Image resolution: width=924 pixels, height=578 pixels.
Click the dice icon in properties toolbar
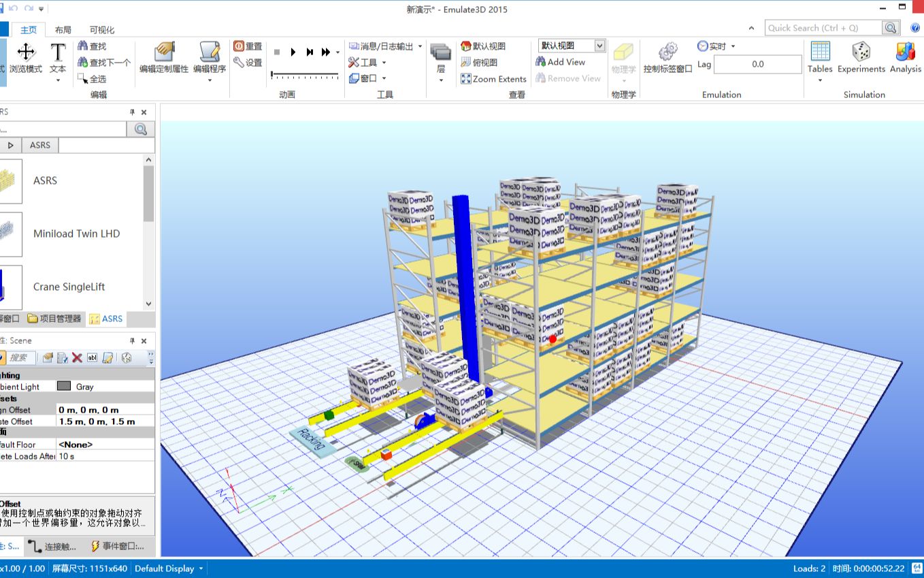click(x=126, y=357)
